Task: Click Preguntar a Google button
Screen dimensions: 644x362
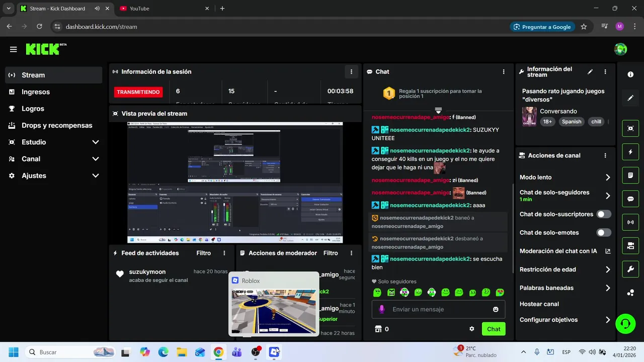Action: coord(542,27)
